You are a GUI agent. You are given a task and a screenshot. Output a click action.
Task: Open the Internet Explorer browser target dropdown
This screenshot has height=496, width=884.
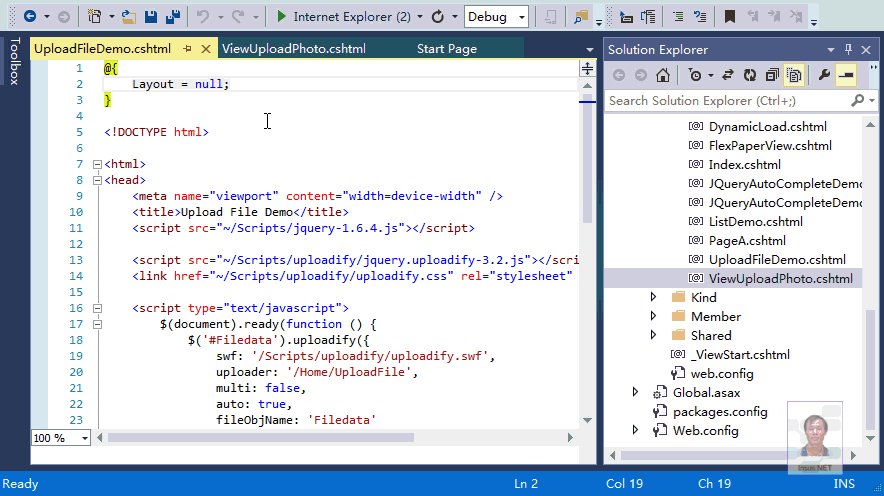[420, 17]
